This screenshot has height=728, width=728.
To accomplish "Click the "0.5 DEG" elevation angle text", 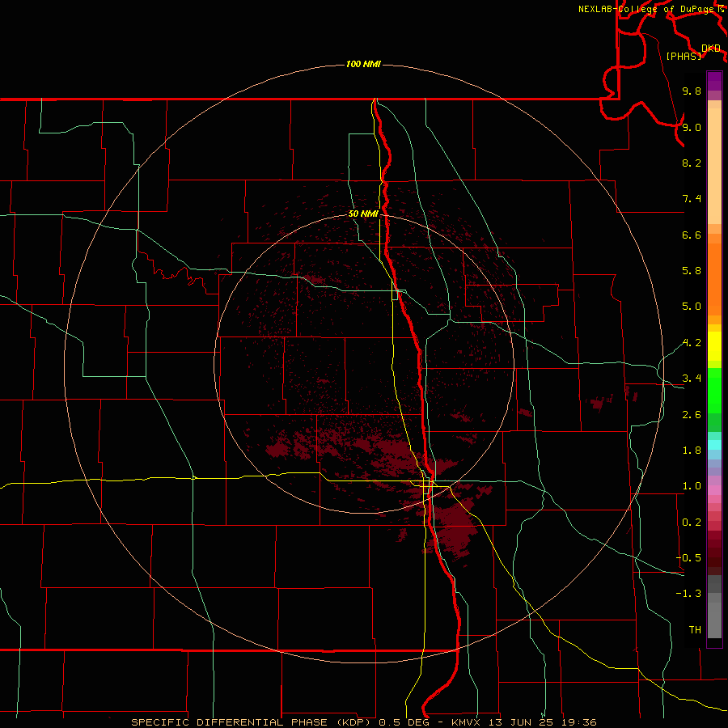I will point(405,722).
